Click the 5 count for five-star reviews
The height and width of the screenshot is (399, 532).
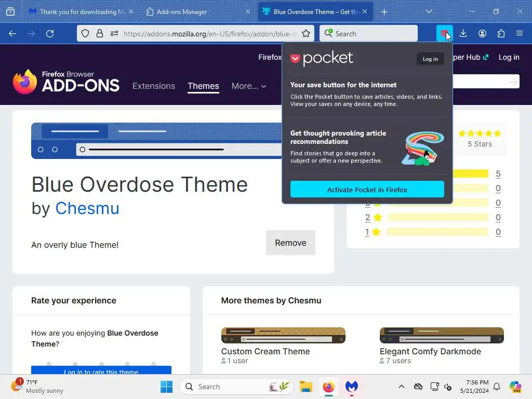[x=498, y=174]
